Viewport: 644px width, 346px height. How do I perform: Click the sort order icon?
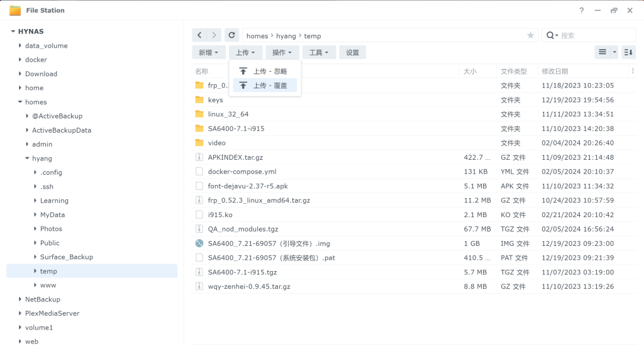(x=628, y=52)
